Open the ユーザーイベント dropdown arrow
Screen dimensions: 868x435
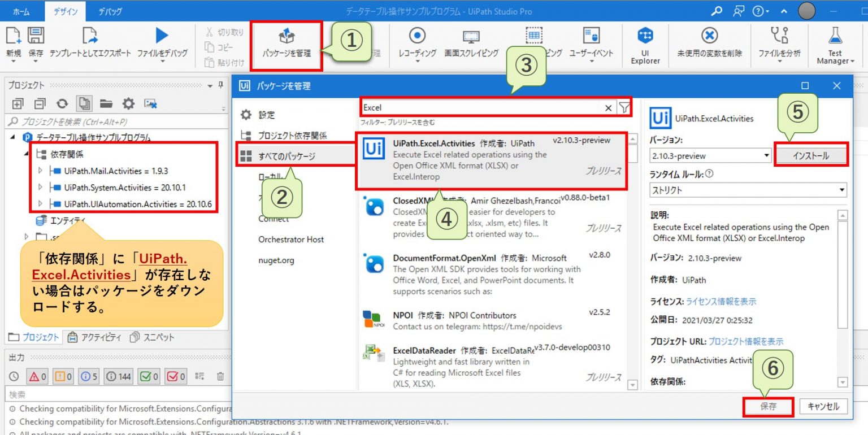coord(591,62)
